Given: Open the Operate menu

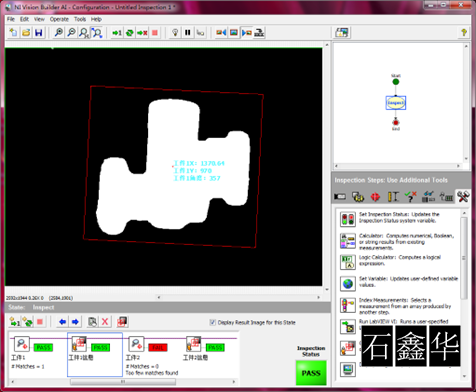Looking at the screenshot, I should (x=59, y=19).
